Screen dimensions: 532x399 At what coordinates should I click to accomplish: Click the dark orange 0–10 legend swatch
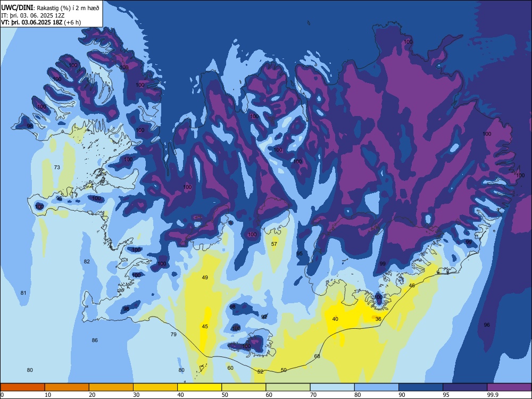[22, 387]
